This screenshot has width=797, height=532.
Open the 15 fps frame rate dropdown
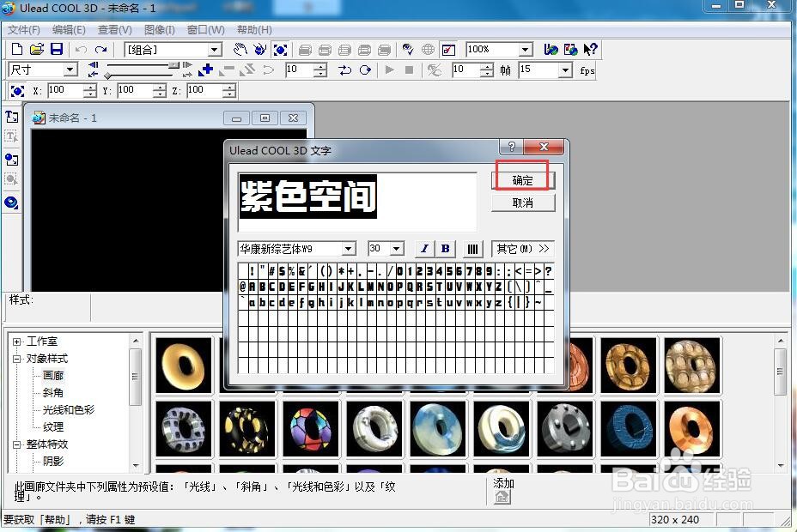tap(565, 70)
